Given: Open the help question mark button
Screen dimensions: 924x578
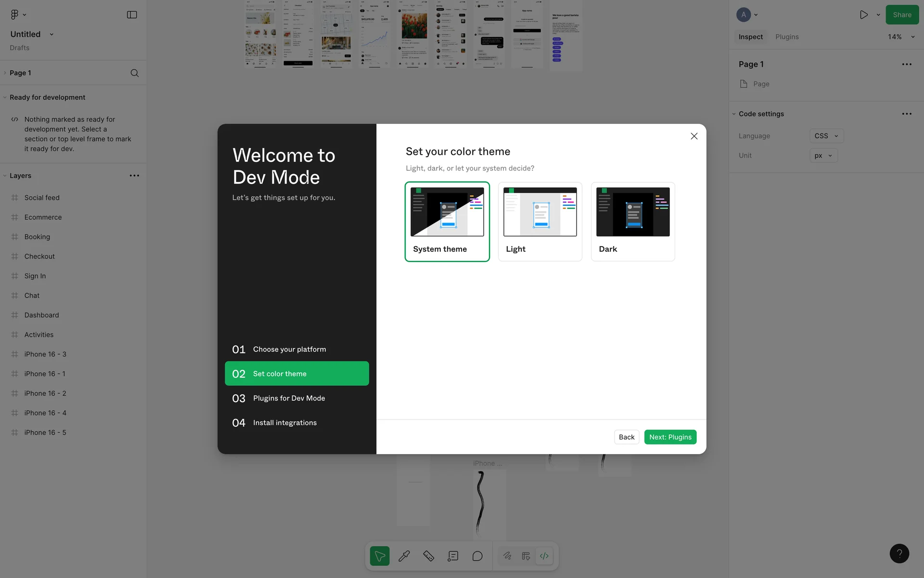Looking at the screenshot, I should [899, 553].
